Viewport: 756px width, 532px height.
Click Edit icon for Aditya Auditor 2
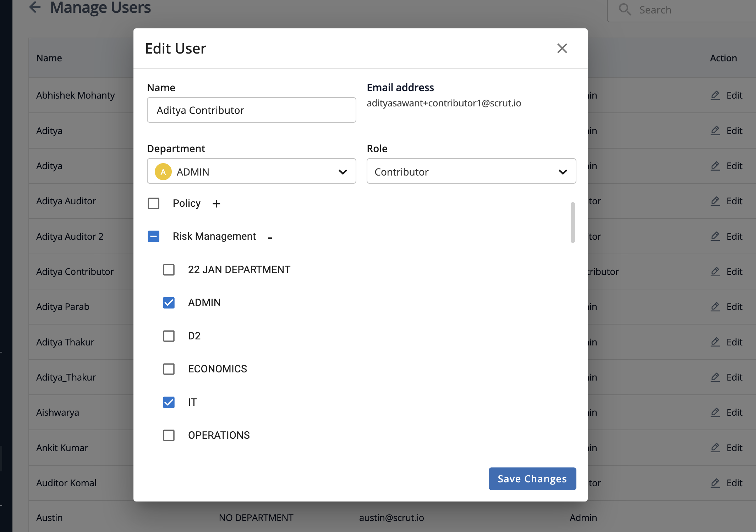(715, 236)
